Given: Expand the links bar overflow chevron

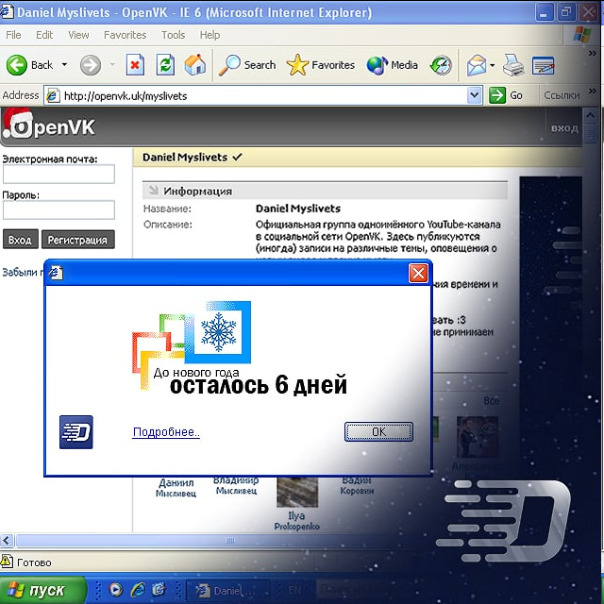Looking at the screenshot, I should tap(592, 91).
